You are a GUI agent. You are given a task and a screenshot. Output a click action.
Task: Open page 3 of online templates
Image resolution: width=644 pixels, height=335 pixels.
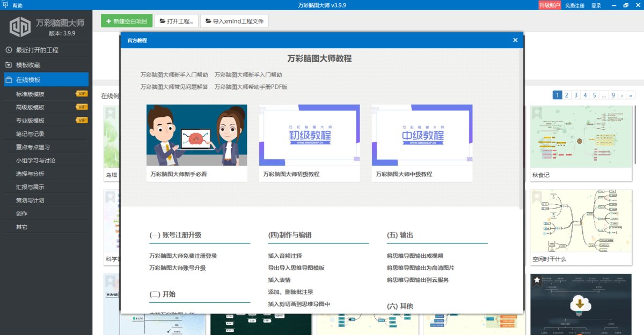coord(576,95)
